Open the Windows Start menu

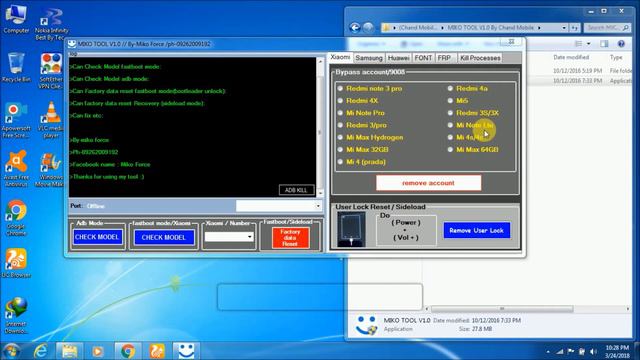(11, 351)
